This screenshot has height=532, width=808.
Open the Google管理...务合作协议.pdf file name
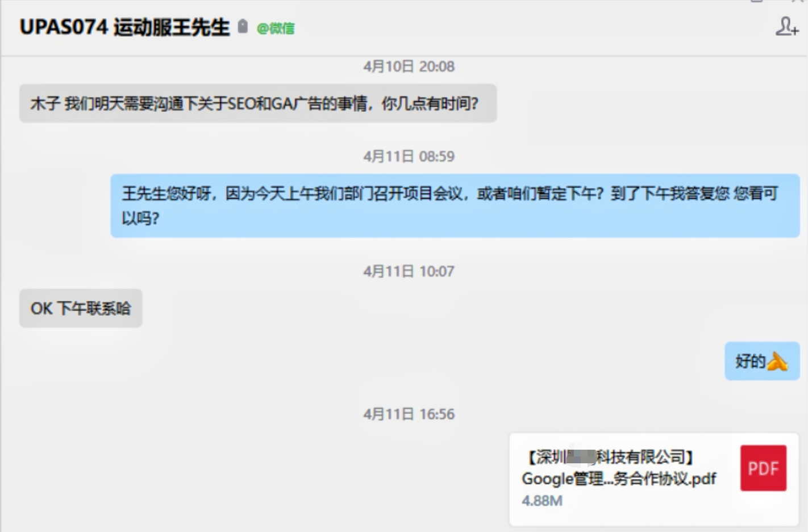pyautogui.click(x=619, y=479)
